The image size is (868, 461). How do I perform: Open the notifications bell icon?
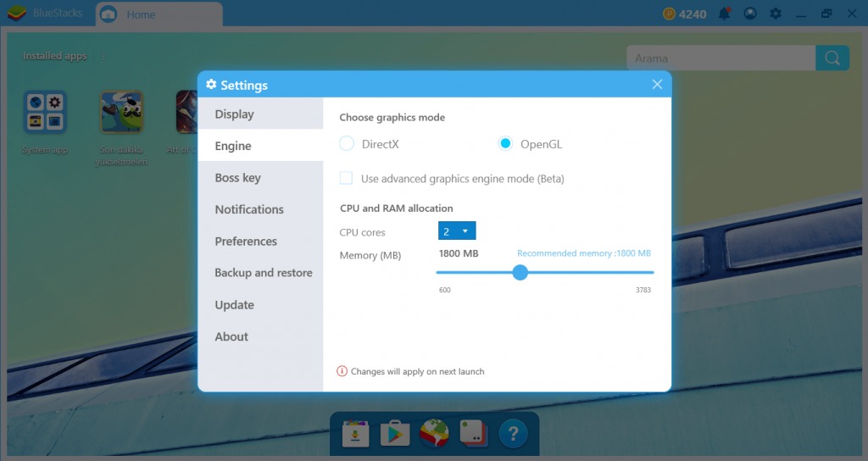click(x=724, y=14)
